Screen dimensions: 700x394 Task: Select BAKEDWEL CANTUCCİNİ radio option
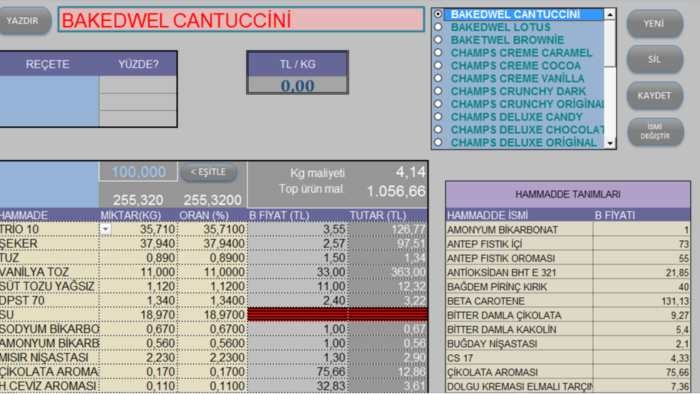point(438,14)
